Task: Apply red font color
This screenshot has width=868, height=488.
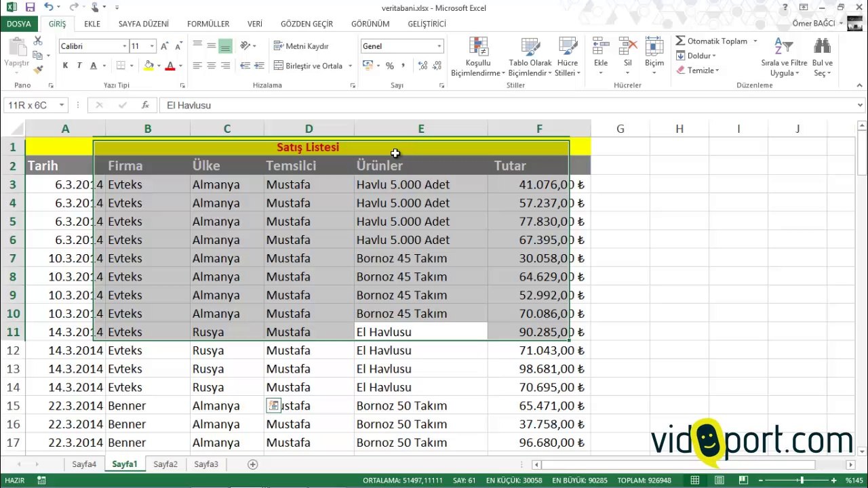Action: click(x=170, y=66)
